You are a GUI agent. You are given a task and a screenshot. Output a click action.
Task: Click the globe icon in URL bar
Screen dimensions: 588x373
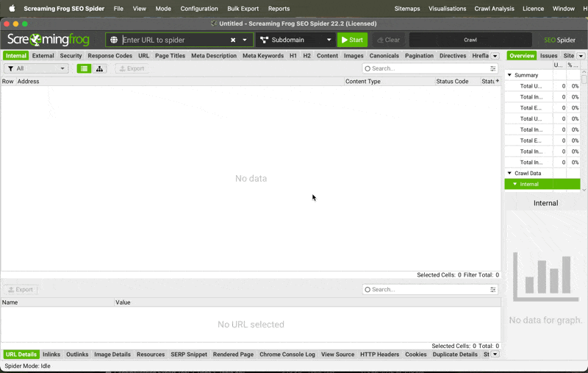114,40
